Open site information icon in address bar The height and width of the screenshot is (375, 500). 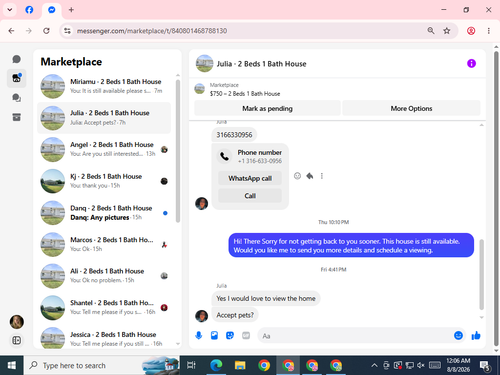coord(67,31)
